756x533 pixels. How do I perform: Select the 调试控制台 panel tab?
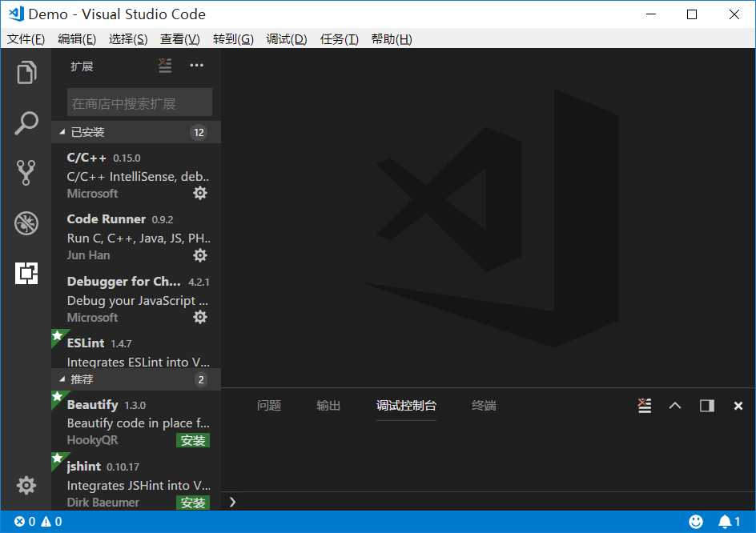click(x=406, y=406)
